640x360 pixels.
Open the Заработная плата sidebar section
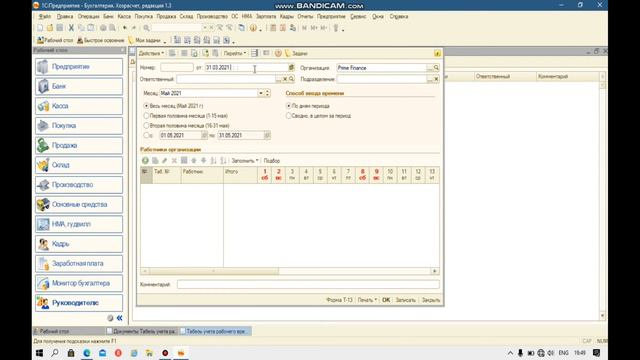[x=79, y=263]
